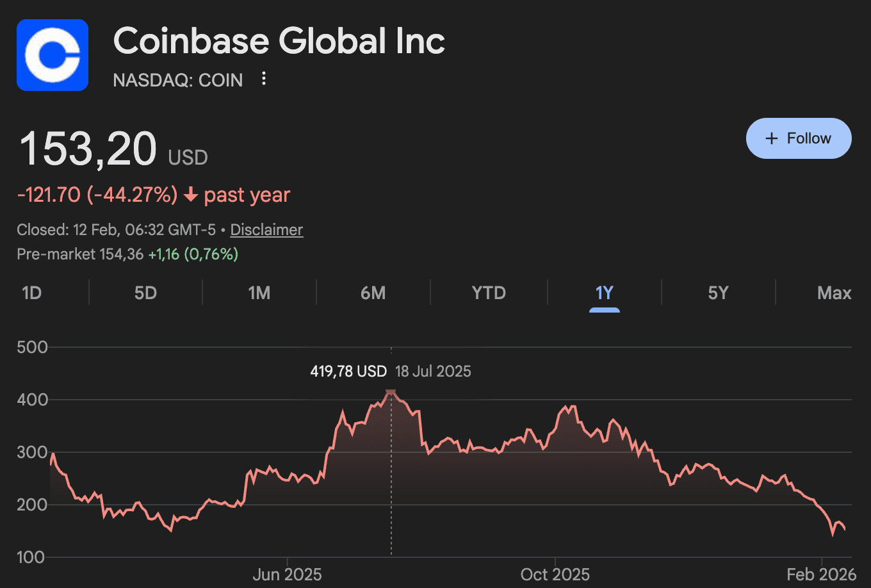Click the plus icon inside the Follow button
This screenshot has width=871, height=588.
pyautogui.click(x=770, y=138)
